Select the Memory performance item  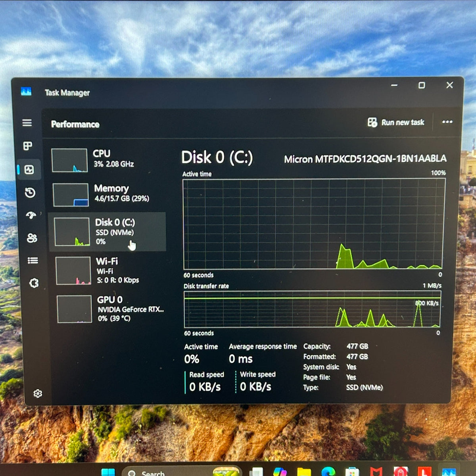click(x=107, y=194)
